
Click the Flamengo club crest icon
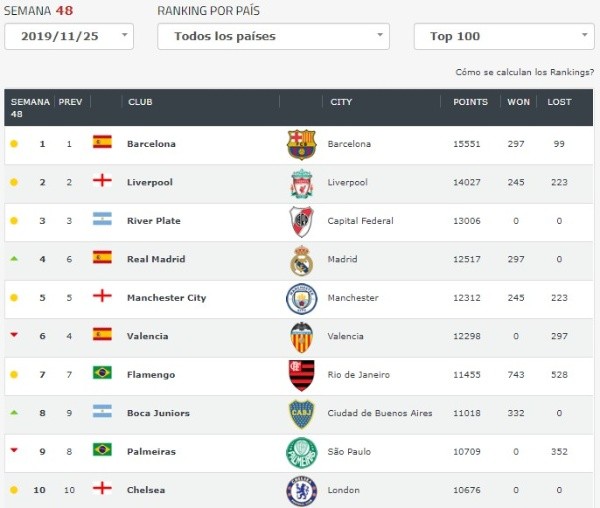click(301, 375)
